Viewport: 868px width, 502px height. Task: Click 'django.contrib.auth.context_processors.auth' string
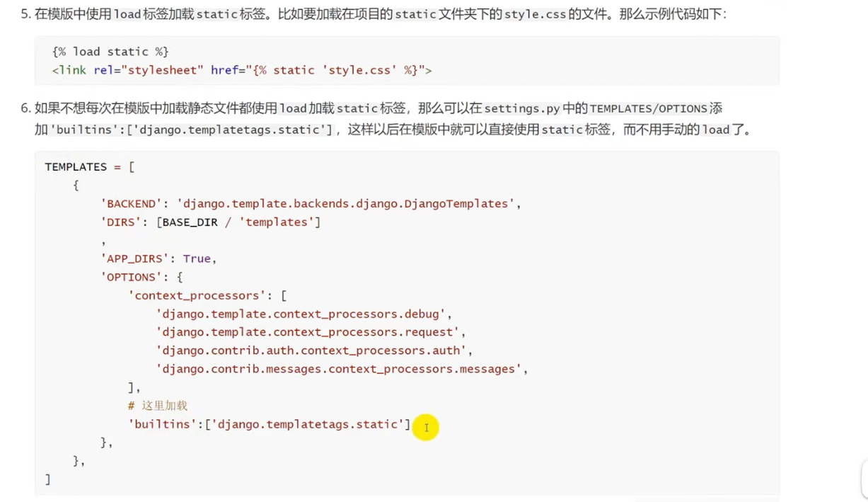click(x=311, y=351)
